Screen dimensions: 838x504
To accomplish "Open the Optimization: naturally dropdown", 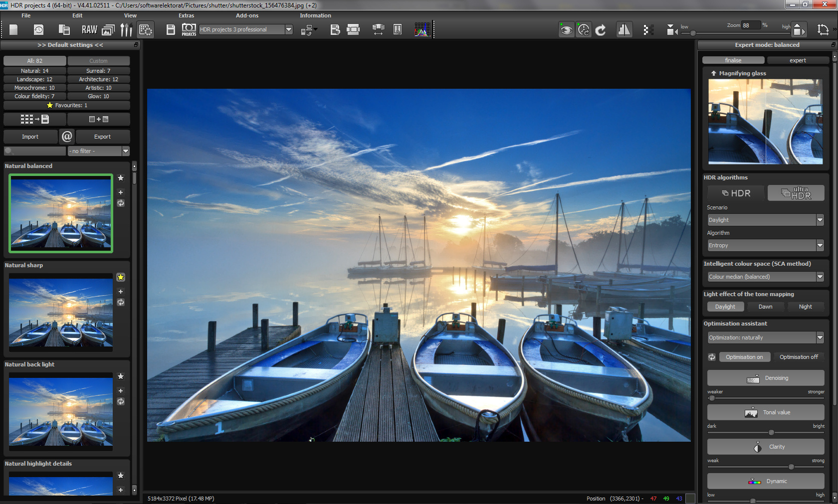I will pos(766,337).
